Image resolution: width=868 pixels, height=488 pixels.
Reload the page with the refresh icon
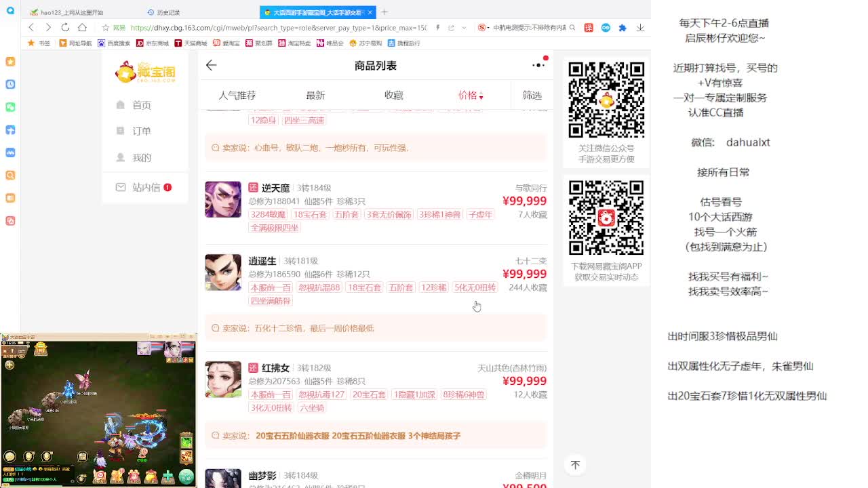(x=65, y=27)
